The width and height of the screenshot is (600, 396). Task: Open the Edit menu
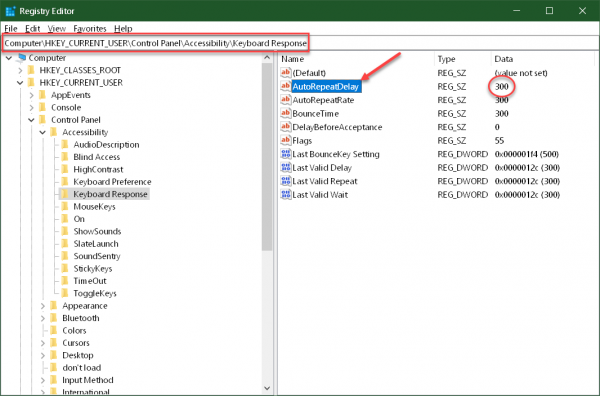pos(33,29)
